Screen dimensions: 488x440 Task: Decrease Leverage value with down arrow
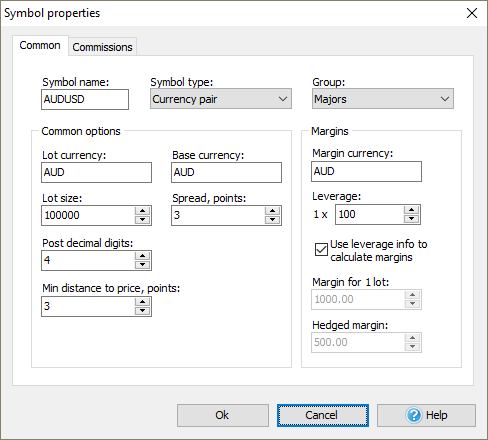(x=411, y=218)
